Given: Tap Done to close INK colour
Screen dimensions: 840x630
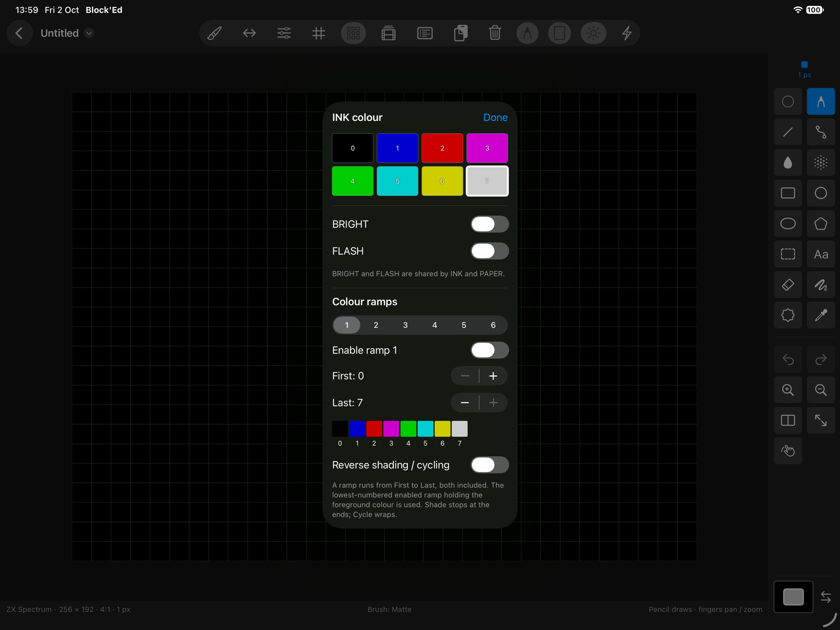Looking at the screenshot, I should point(495,118).
